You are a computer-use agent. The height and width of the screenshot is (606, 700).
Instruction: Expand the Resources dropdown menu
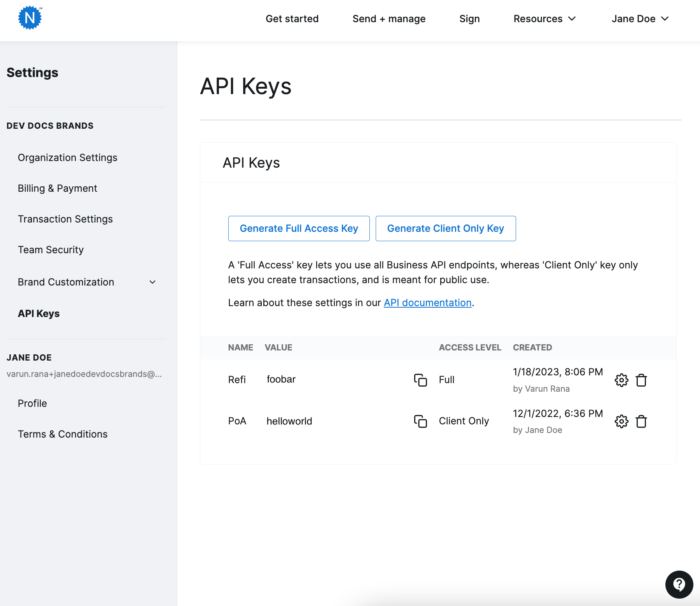pos(544,19)
